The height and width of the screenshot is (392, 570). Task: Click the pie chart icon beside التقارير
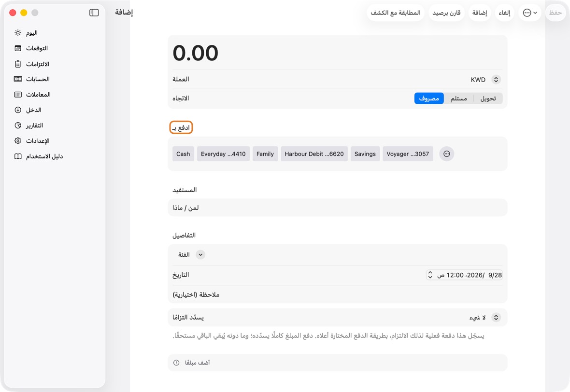click(x=18, y=126)
